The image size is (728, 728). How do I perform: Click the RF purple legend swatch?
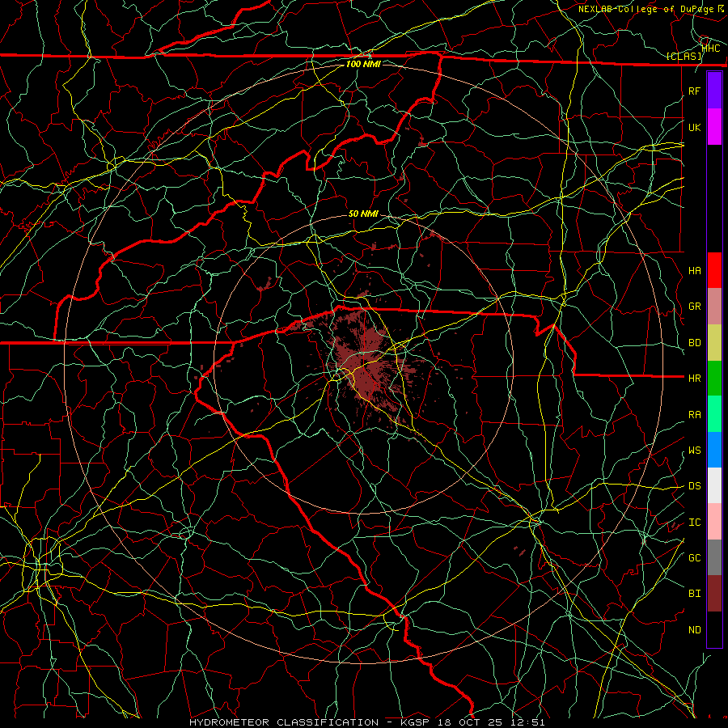[714, 91]
